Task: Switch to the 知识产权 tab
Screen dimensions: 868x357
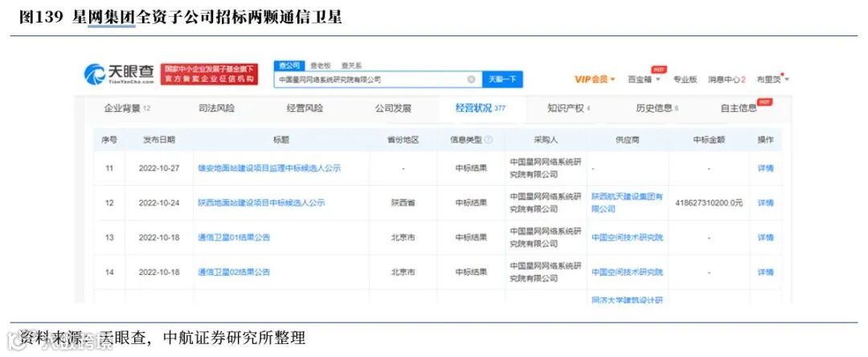Action: coord(568,109)
